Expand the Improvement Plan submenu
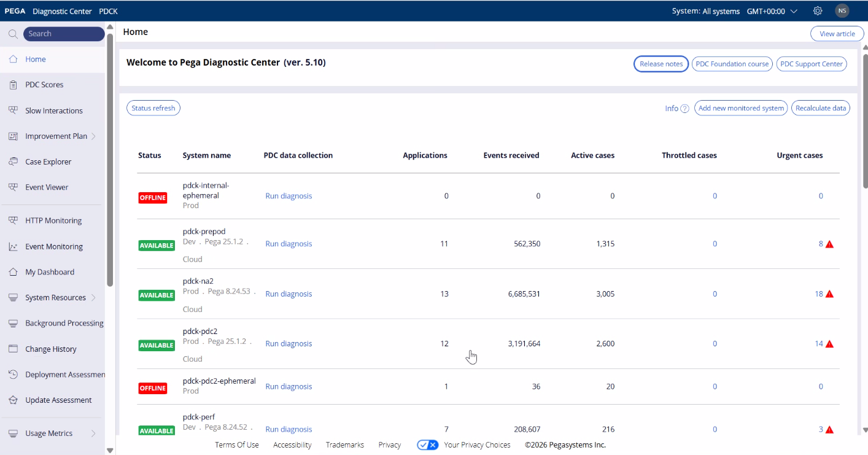 [93, 136]
